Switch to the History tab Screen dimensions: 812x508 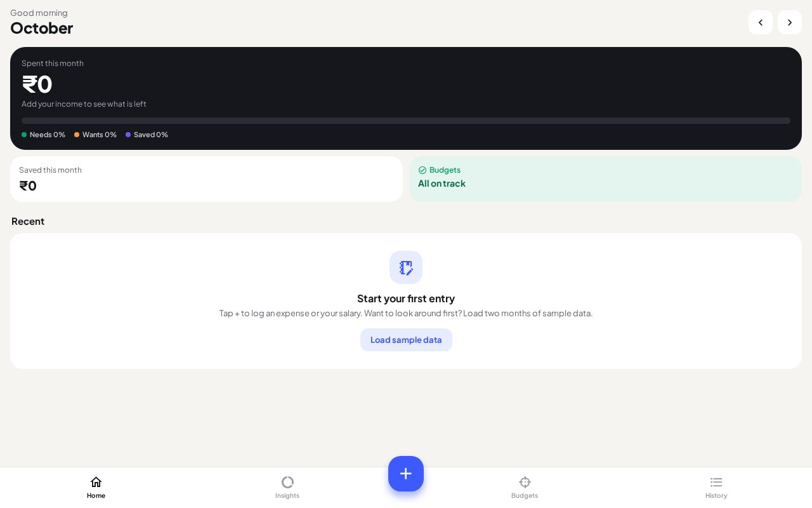(x=716, y=488)
